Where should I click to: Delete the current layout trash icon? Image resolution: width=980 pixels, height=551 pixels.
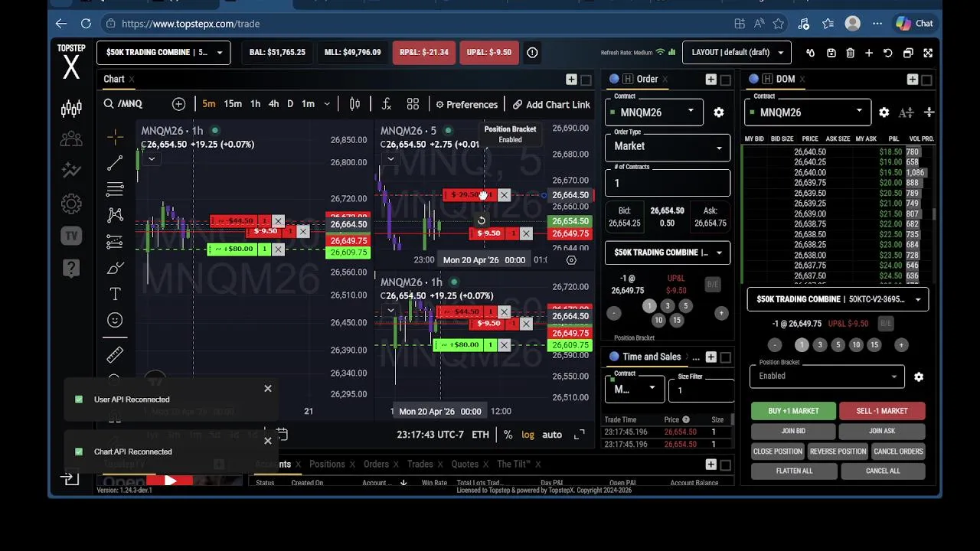pos(850,53)
